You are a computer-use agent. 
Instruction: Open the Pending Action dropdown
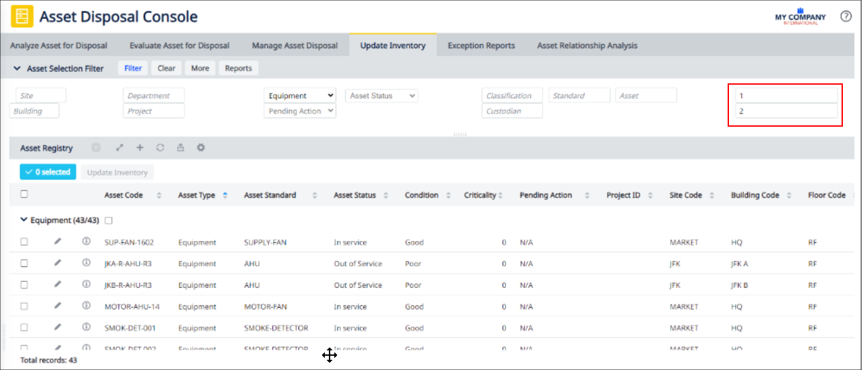300,111
